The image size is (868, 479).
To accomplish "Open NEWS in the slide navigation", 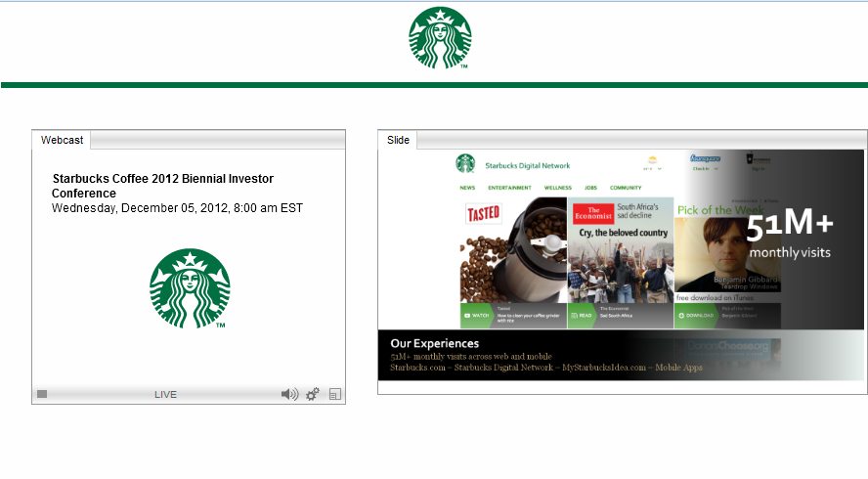I will point(467,188).
